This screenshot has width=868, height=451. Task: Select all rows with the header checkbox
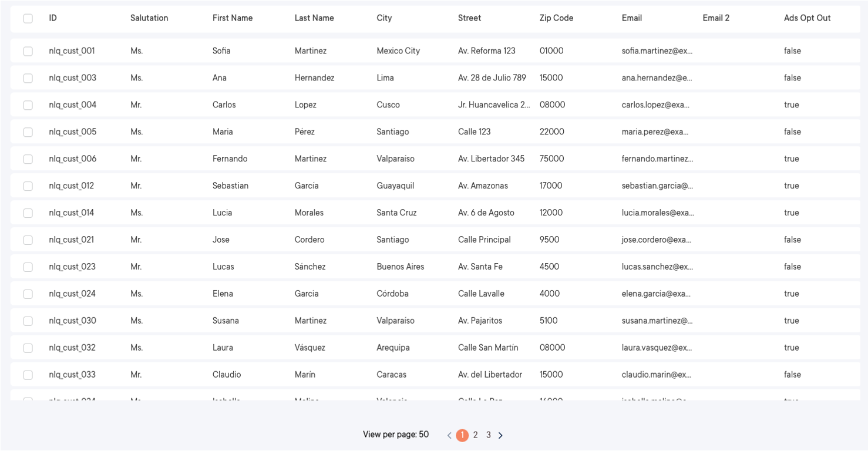[x=28, y=18]
